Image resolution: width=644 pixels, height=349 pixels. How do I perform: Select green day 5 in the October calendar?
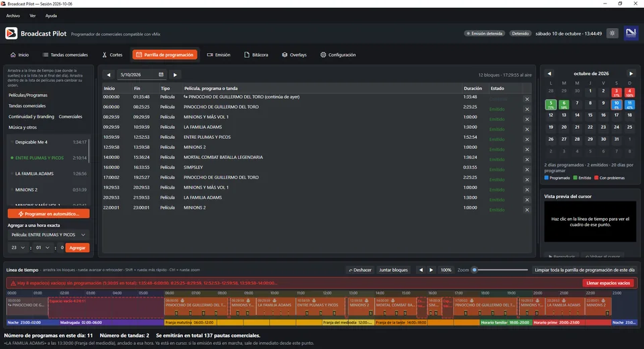pos(551,105)
